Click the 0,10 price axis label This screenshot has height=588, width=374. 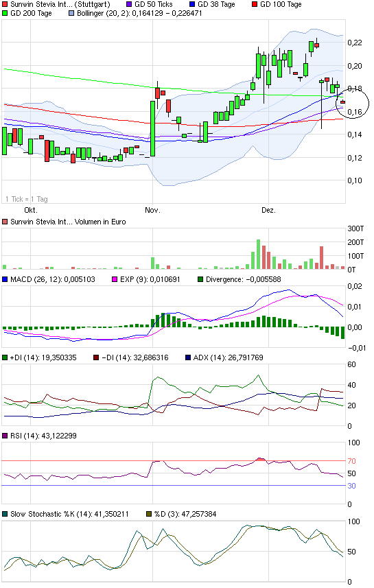(x=355, y=180)
